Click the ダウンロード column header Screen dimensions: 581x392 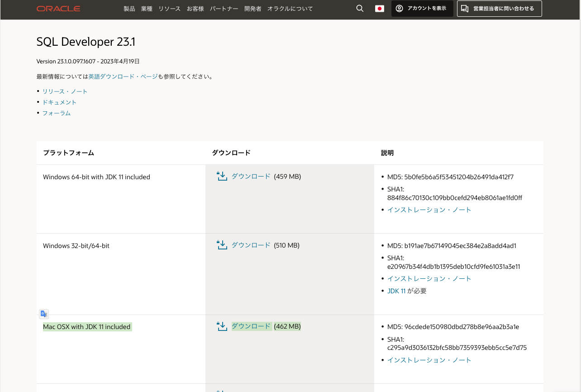point(231,153)
